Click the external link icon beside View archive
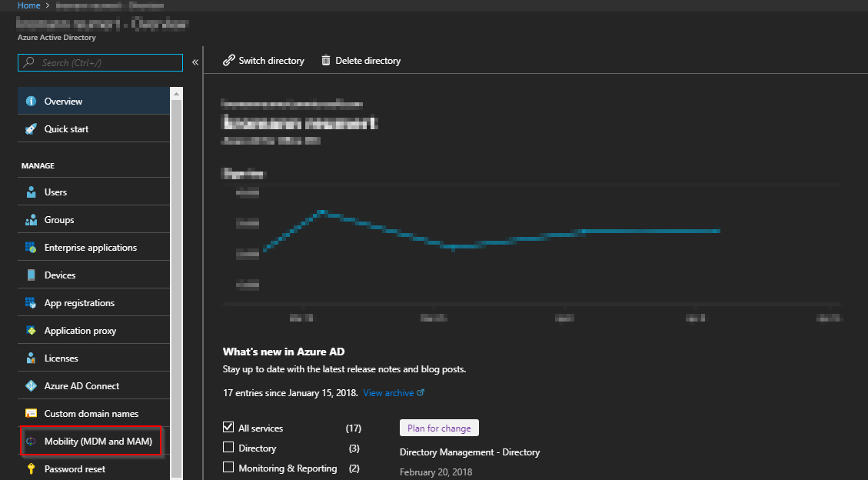 (421, 392)
